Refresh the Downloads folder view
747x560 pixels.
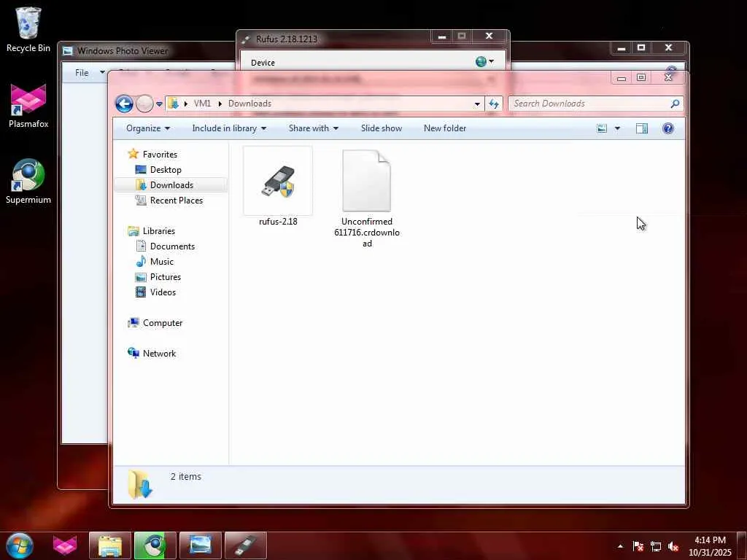click(x=494, y=104)
